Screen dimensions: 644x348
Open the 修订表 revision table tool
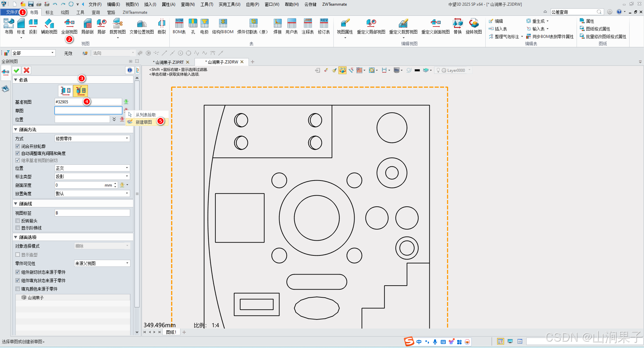pos(324,26)
